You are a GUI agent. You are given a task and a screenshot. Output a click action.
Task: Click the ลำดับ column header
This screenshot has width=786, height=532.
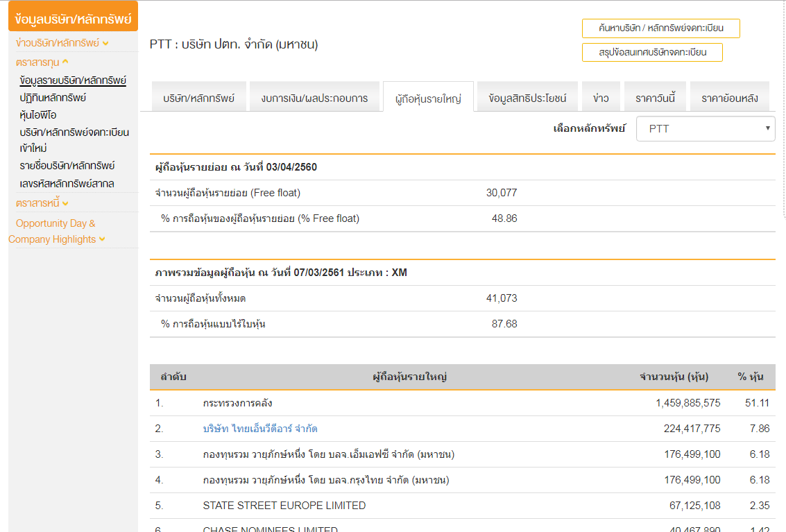point(173,377)
